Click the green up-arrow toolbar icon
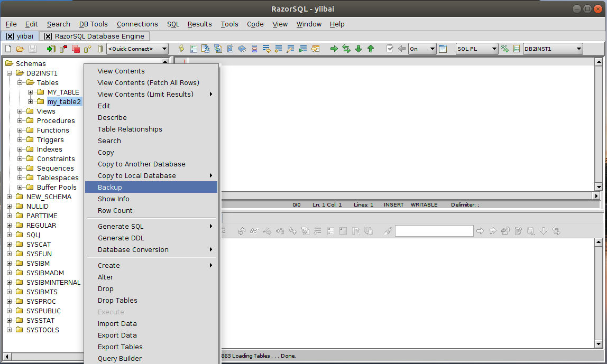The image size is (607, 364). [x=371, y=49]
